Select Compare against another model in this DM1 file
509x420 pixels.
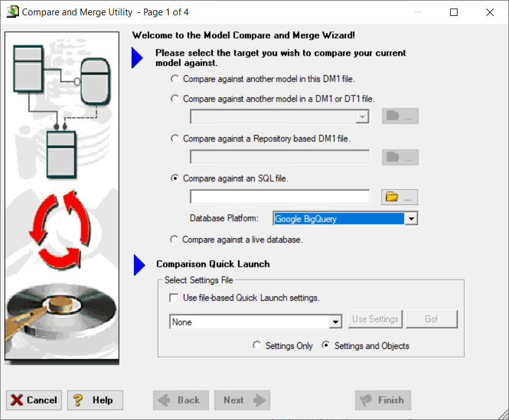(175, 79)
